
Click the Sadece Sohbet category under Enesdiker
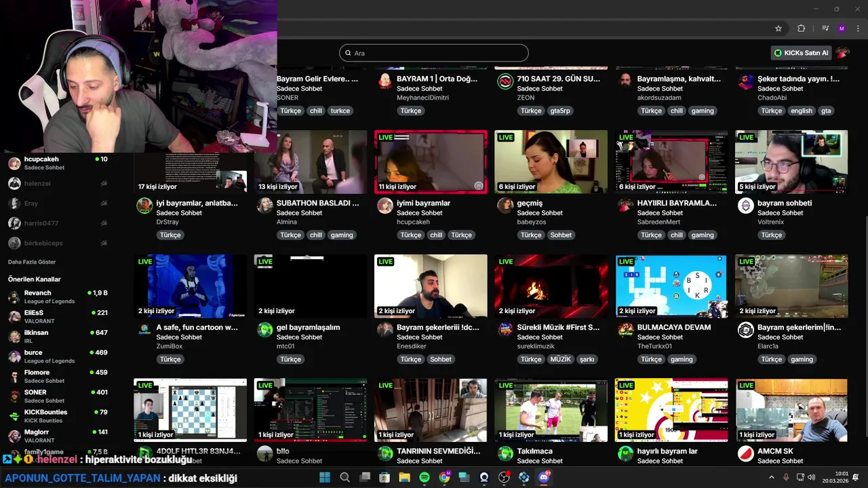pyautogui.click(x=420, y=337)
